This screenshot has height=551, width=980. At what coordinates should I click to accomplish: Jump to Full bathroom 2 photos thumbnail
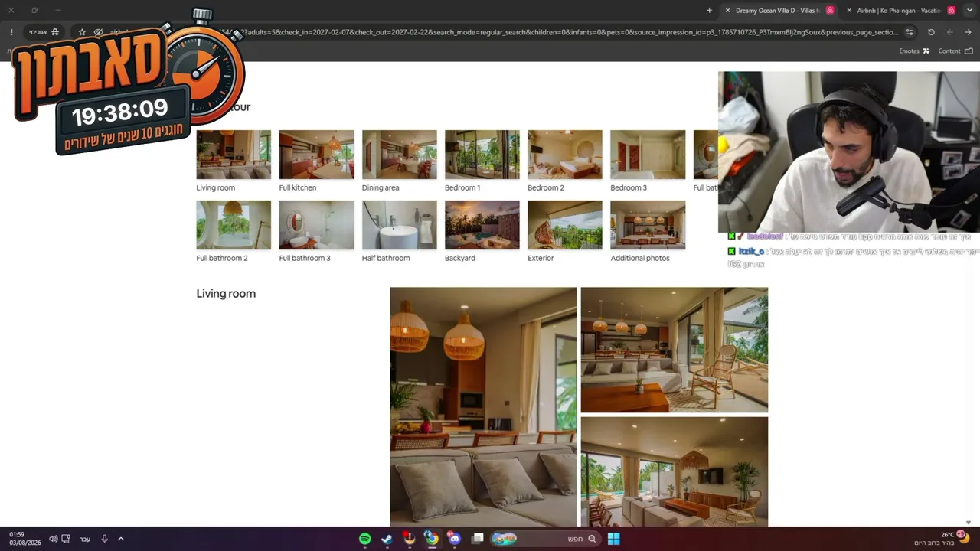click(x=234, y=225)
